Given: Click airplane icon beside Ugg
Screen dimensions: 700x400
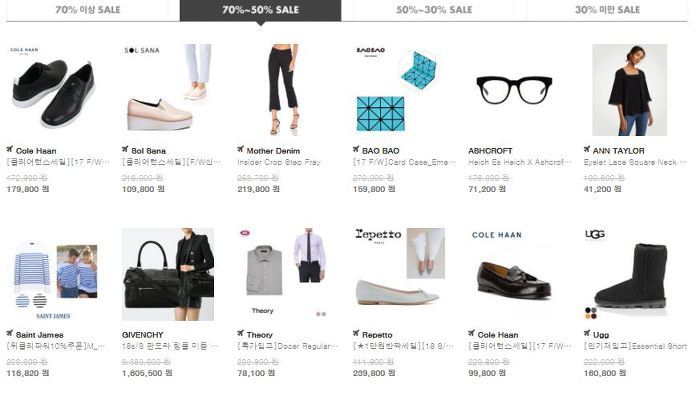Looking at the screenshot, I should tap(587, 333).
